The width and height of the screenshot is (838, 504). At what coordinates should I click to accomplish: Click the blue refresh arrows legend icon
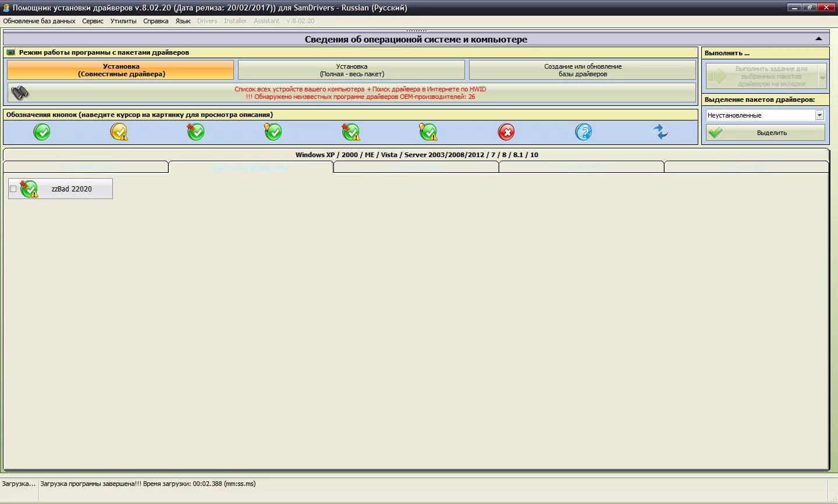pos(660,132)
